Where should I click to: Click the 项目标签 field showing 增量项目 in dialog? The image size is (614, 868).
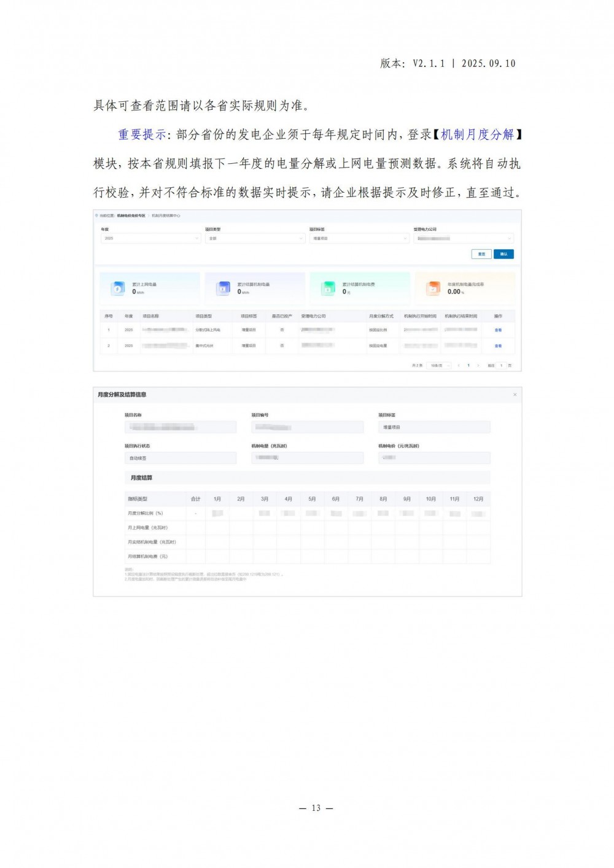point(434,427)
